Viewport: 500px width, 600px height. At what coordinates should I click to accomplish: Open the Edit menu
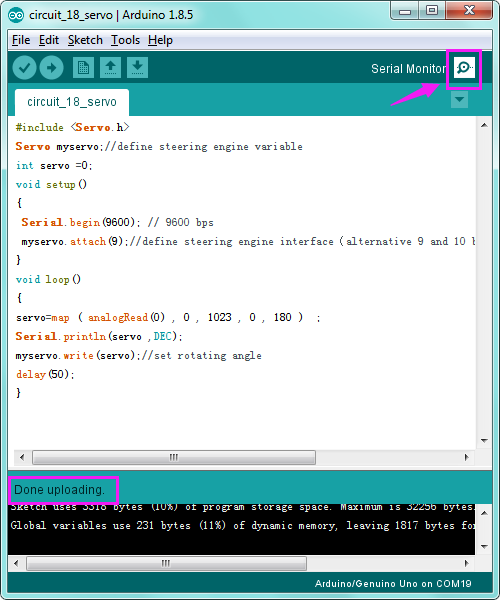[49, 40]
